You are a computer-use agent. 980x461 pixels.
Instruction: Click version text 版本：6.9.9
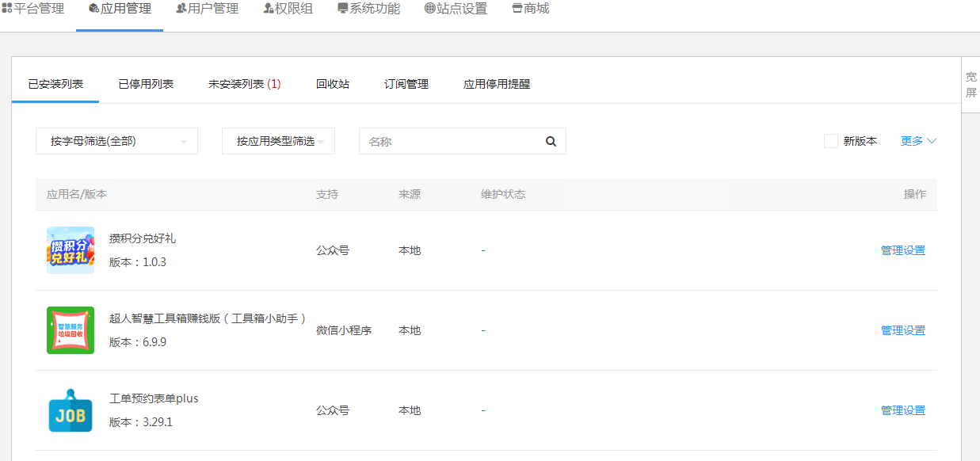point(138,342)
